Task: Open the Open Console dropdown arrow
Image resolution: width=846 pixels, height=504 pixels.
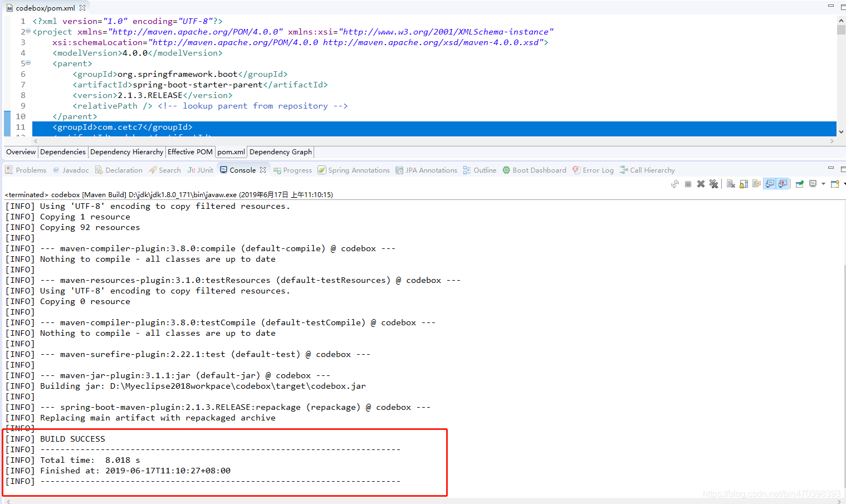Action: (844, 184)
